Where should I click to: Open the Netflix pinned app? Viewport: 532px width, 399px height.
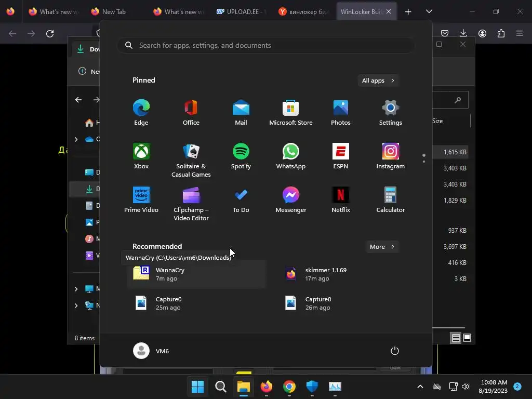pyautogui.click(x=341, y=200)
